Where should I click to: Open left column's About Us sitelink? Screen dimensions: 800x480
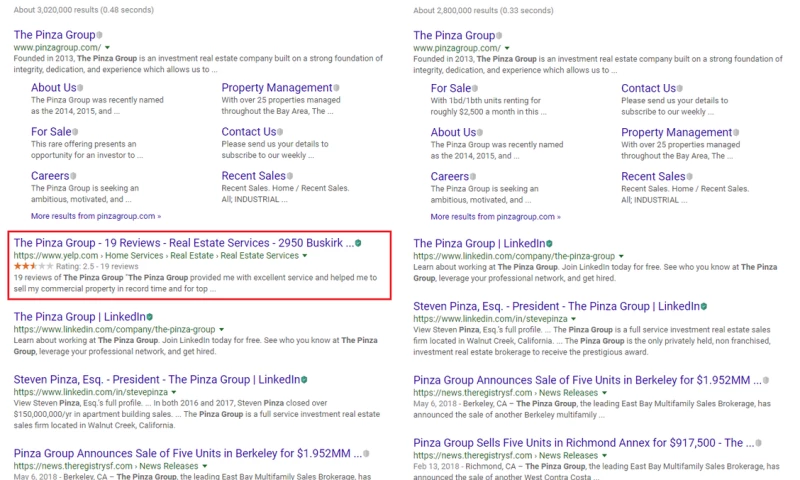(x=54, y=88)
